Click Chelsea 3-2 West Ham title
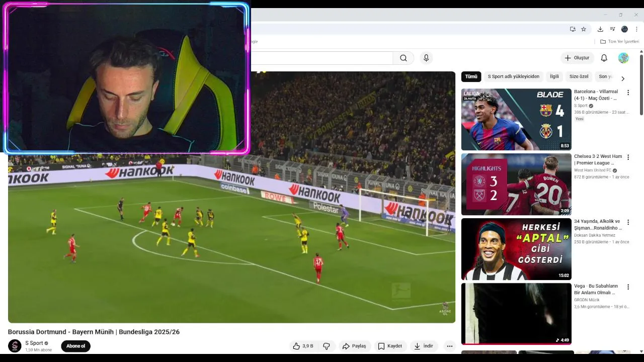 [598, 160]
